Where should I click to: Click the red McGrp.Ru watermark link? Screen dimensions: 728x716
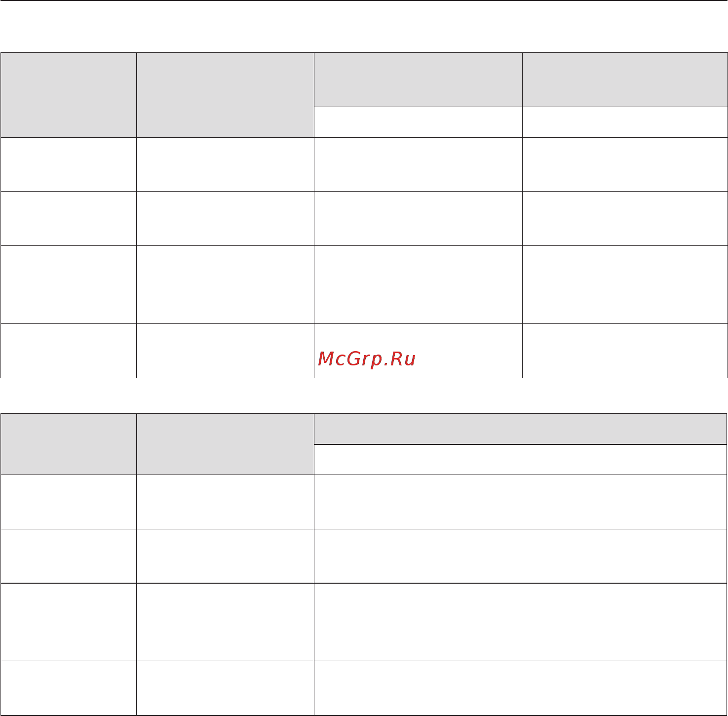coord(367,359)
